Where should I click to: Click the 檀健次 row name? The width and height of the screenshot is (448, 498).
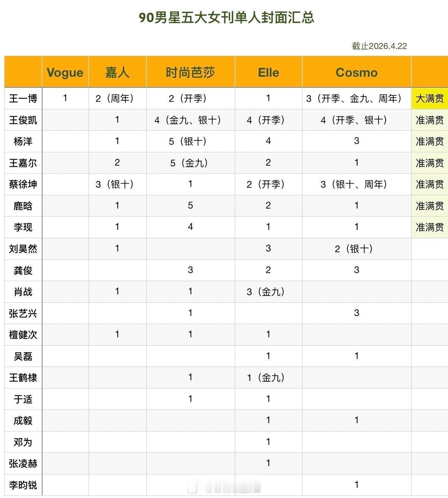click(x=23, y=335)
